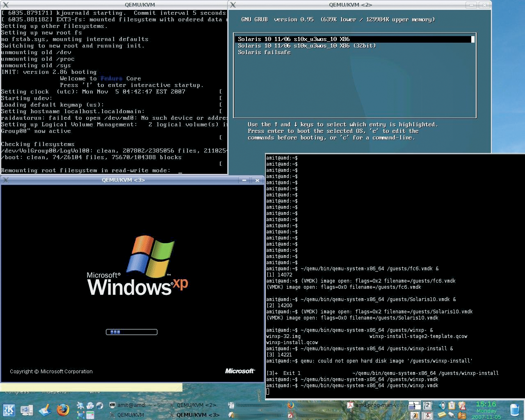Open the Trash icon in the panel
Screen dimensions: 525x420
pos(515,410)
